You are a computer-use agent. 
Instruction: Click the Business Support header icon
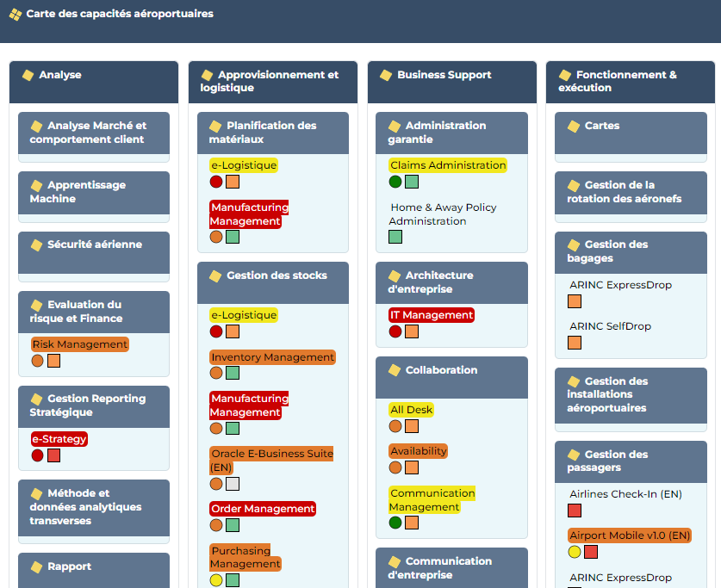click(386, 75)
